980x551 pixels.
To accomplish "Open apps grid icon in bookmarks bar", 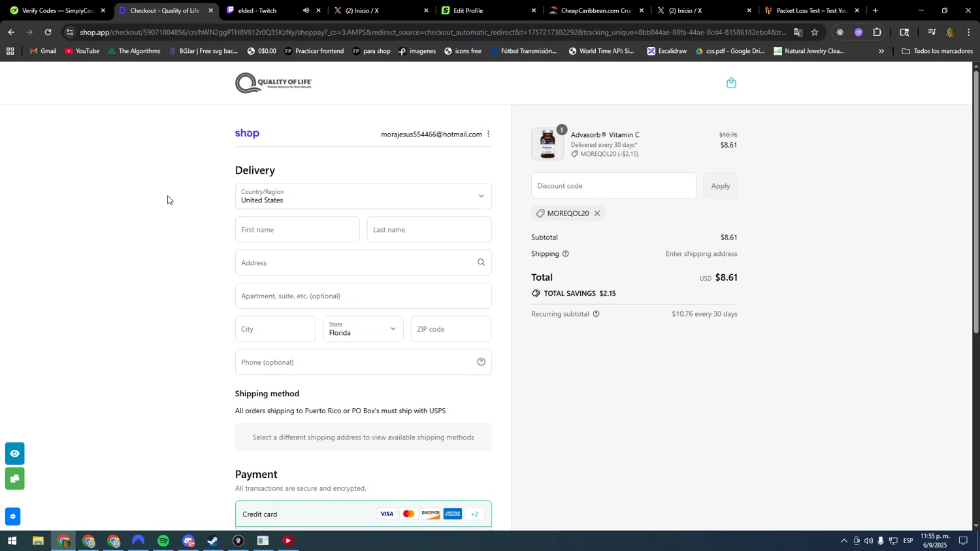I will click(x=10, y=51).
